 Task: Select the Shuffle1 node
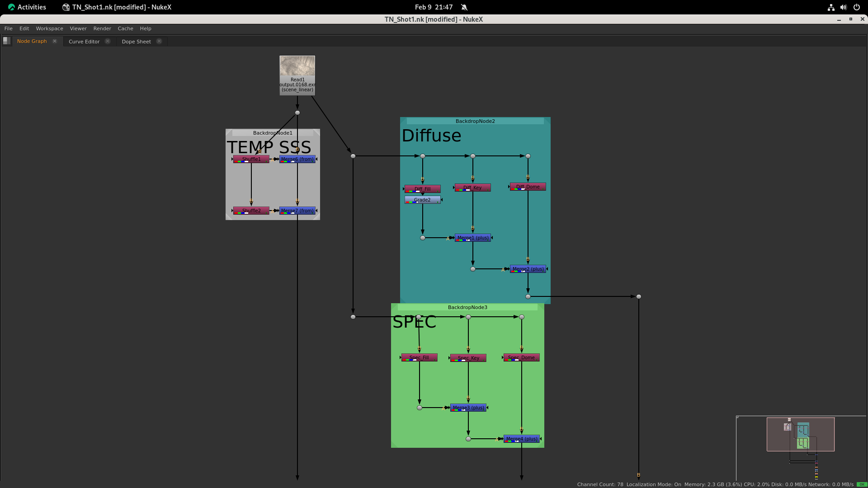[251, 159]
